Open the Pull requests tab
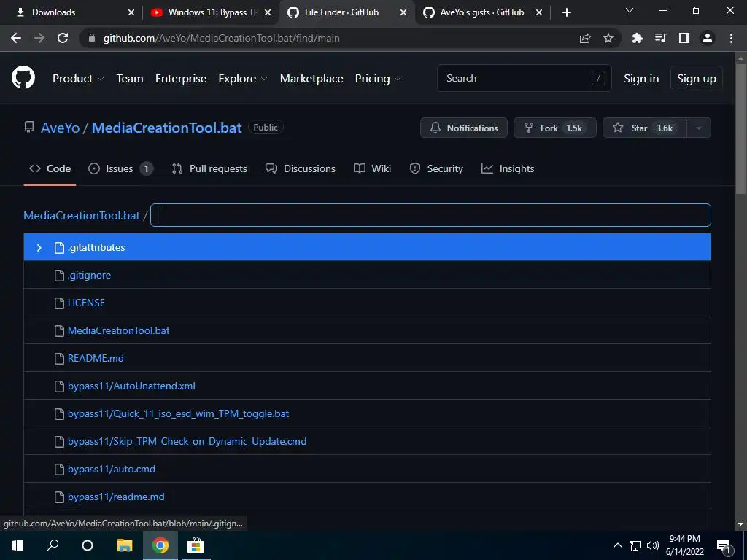The image size is (747, 560). point(209,168)
